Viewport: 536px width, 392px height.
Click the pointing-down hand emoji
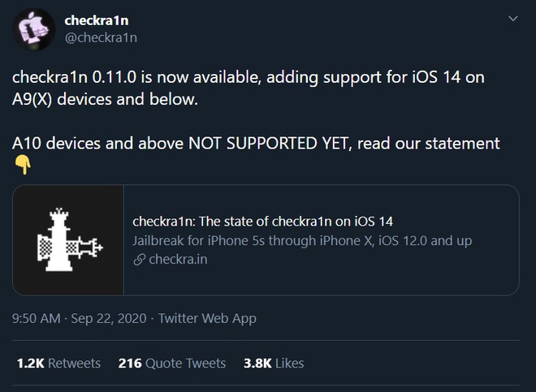(x=23, y=165)
